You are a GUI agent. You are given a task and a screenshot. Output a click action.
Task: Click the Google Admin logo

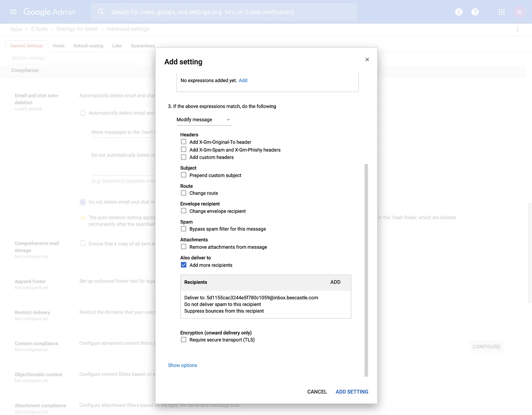point(49,12)
